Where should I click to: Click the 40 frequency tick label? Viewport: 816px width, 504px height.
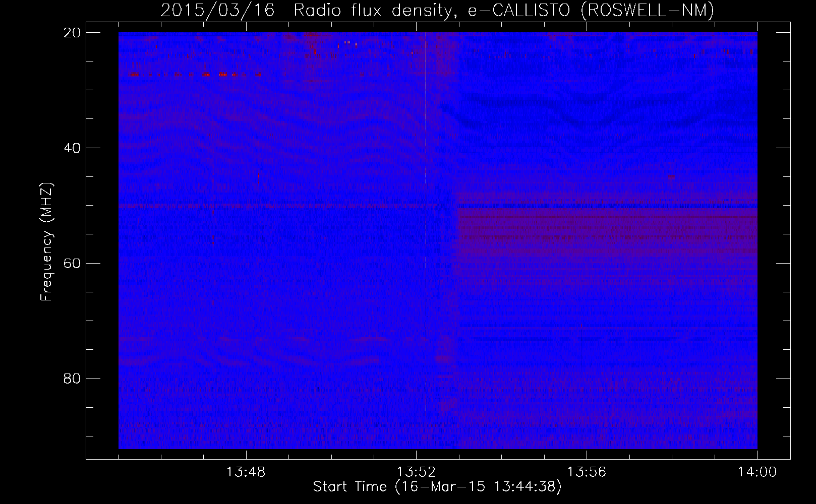pyautogui.click(x=72, y=148)
